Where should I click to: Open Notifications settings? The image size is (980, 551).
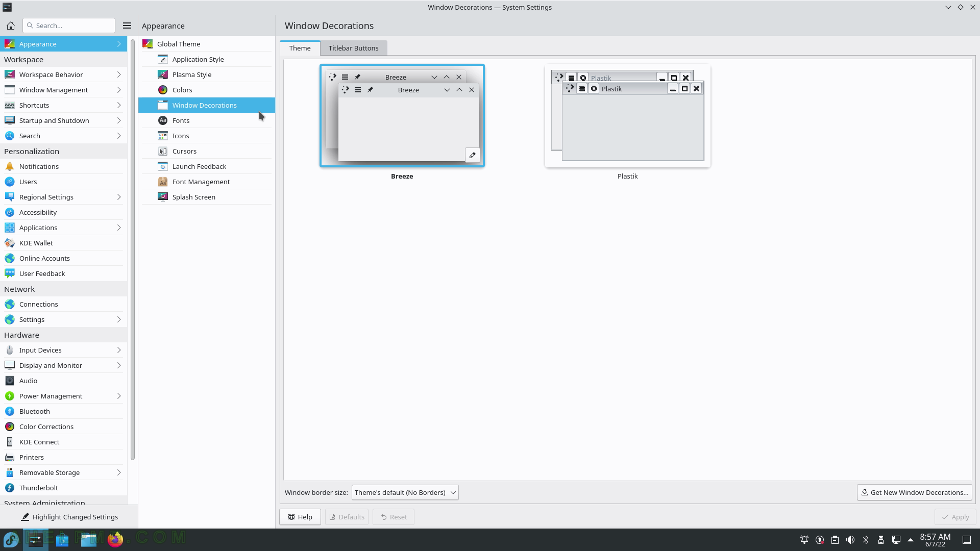63,166
